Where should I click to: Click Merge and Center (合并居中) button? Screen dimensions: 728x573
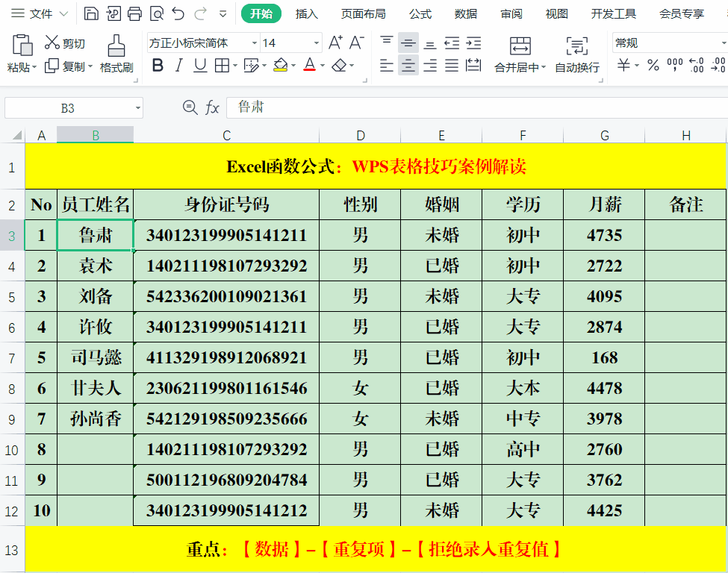(x=520, y=54)
